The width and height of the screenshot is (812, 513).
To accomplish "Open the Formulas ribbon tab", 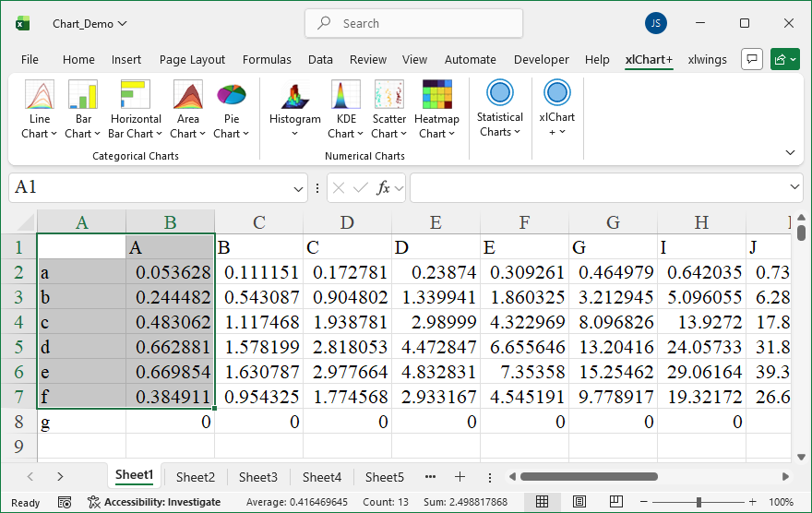I will coord(267,59).
